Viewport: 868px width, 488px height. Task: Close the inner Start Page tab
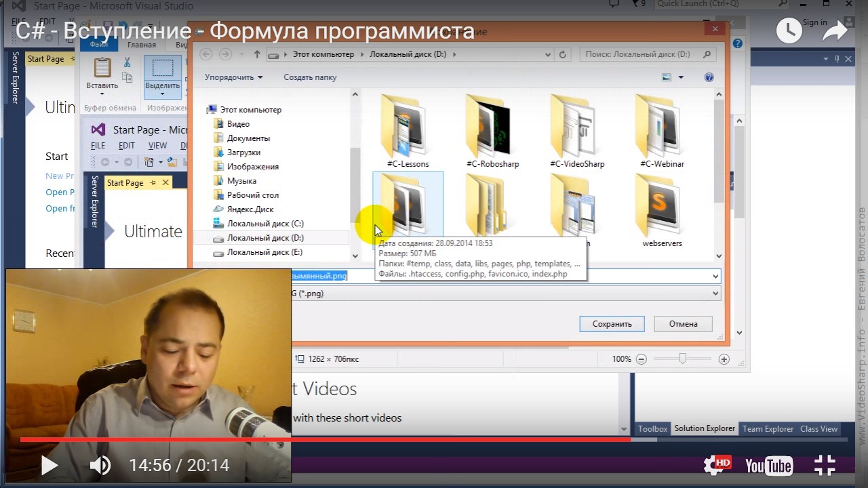(x=165, y=183)
